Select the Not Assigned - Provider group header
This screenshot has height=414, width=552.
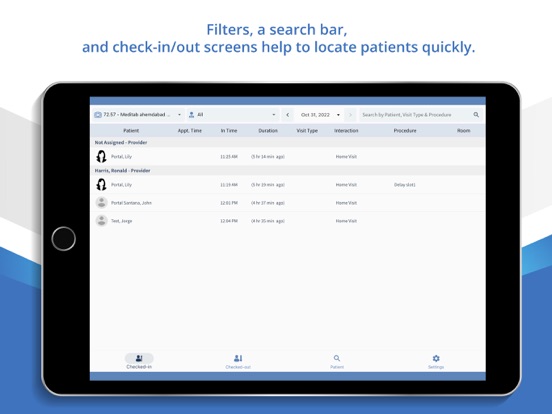[x=288, y=142]
